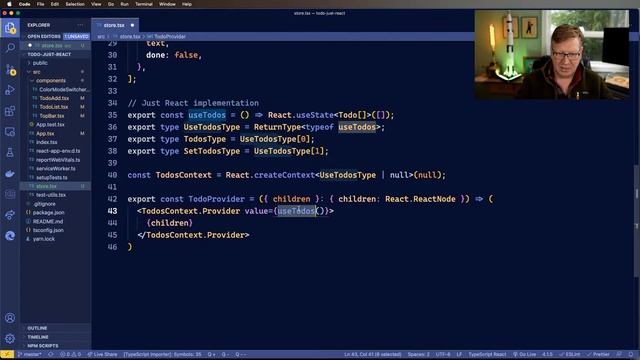Click Go Live in status bar

[524, 354]
